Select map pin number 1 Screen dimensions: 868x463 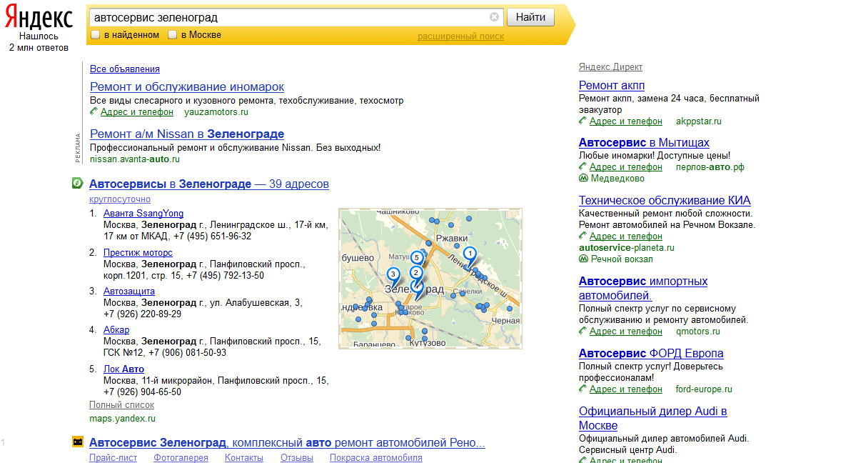click(470, 254)
